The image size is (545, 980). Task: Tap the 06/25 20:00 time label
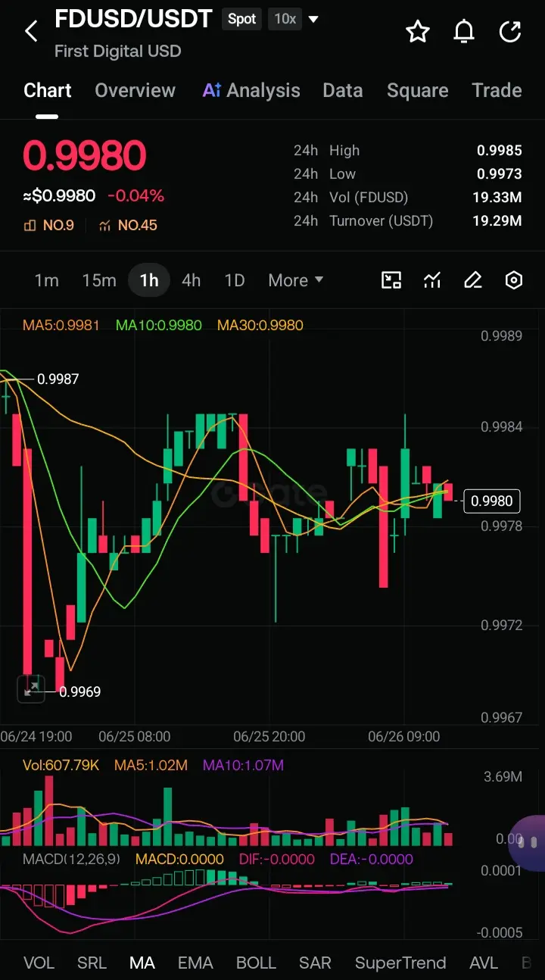[269, 736]
